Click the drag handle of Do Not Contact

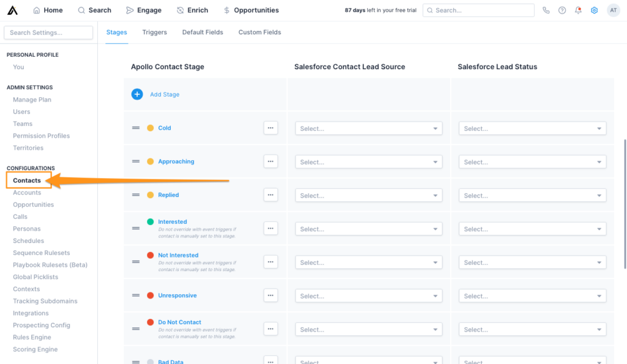(136, 329)
